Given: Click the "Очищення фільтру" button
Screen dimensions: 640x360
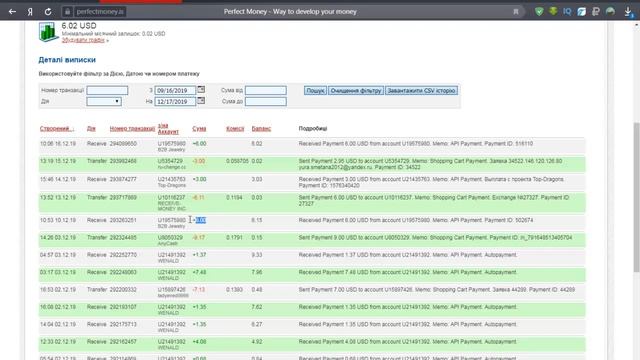Looking at the screenshot, I should pos(356,90).
